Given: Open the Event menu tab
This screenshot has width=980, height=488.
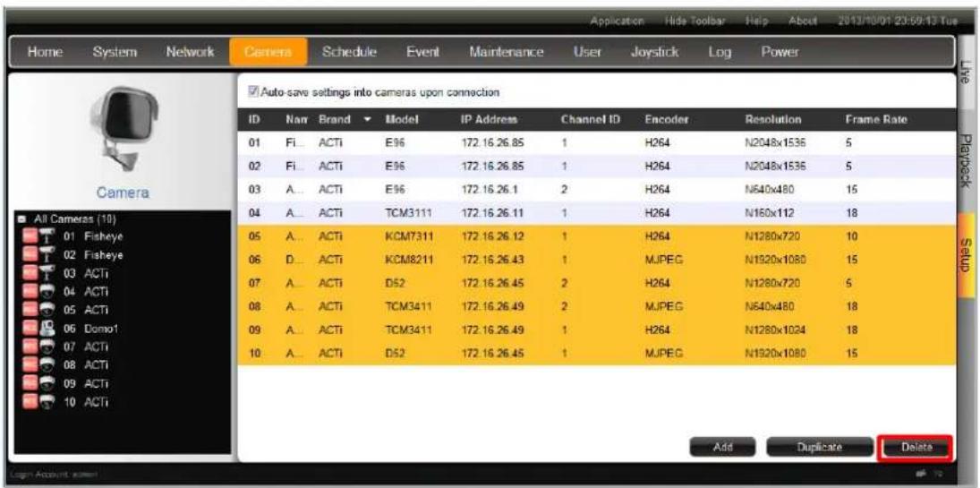Looking at the screenshot, I should 423,53.
